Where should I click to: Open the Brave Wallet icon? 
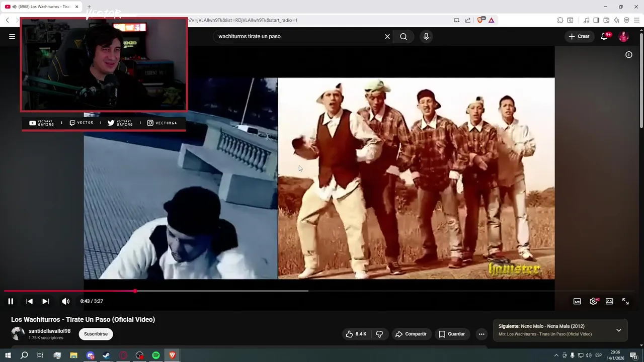606,20
